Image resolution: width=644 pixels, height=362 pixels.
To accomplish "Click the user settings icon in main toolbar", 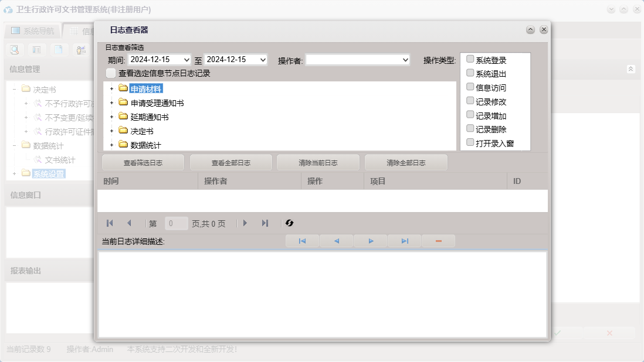I will pyautogui.click(x=81, y=50).
